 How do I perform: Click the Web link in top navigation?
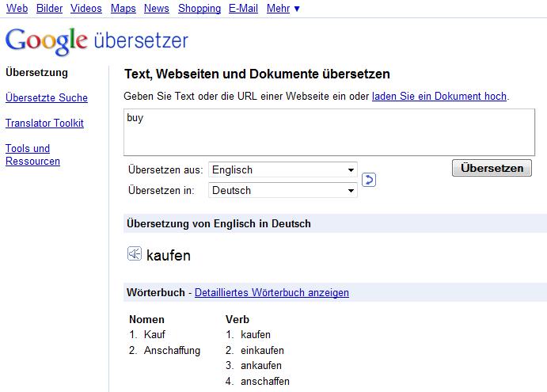(x=17, y=9)
